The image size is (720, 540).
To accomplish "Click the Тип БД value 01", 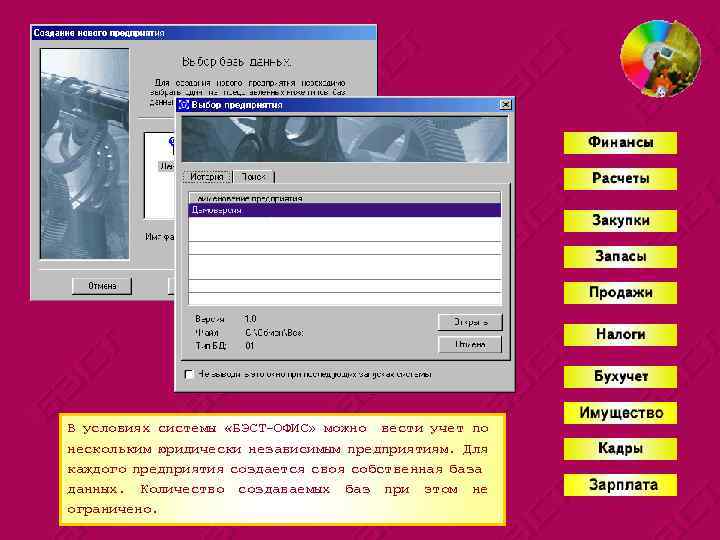I will click(x=249, y=346).
